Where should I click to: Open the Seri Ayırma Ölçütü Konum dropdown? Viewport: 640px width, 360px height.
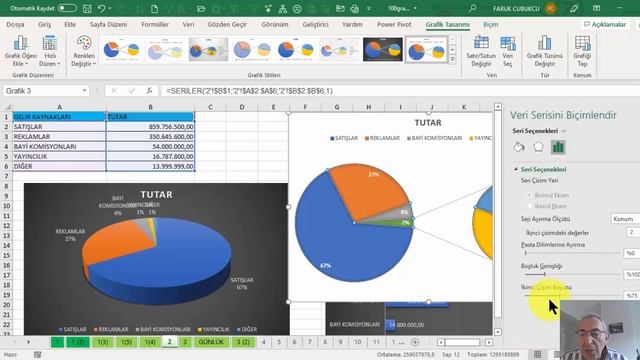tap(625, 219)
